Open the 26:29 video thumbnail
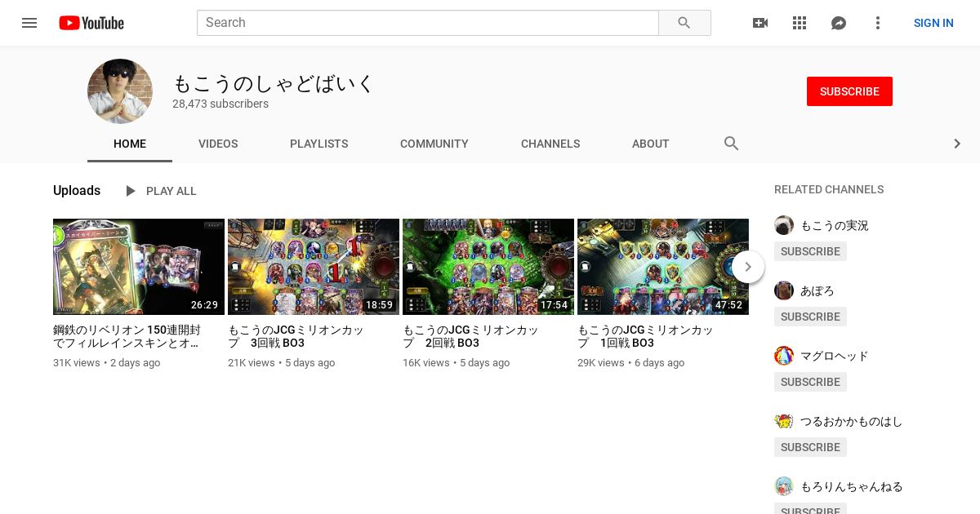Screen dimensions: 980x514 pos(139,267)
